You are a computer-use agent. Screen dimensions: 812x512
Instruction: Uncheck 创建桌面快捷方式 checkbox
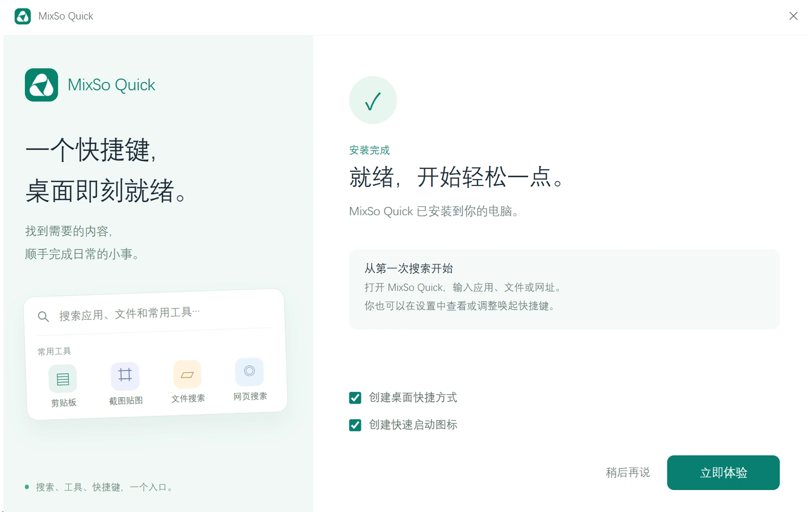coord(355,398)
